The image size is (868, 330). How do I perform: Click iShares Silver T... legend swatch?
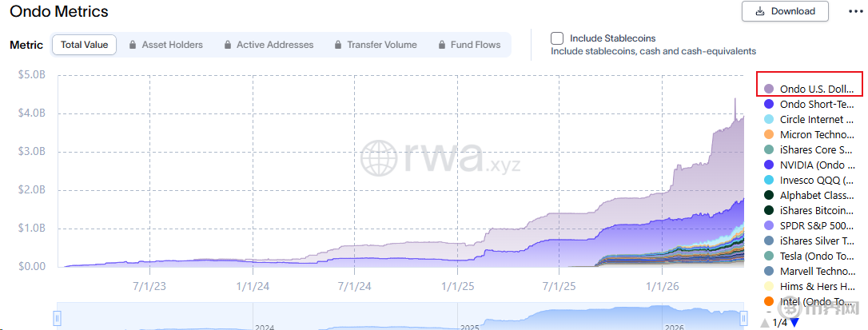(768, 241)
